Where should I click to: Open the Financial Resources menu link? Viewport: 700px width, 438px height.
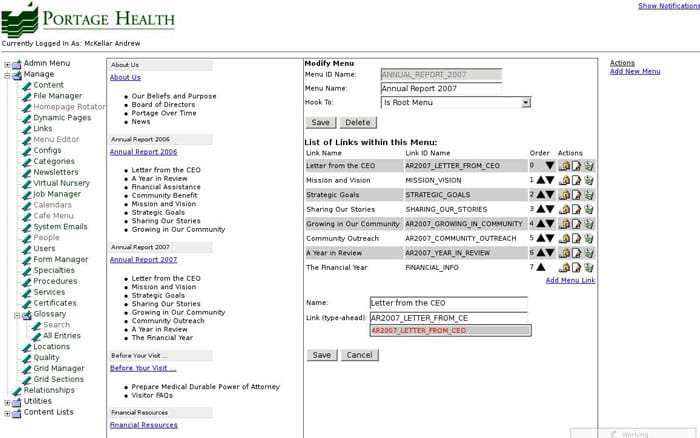click(x=143, y=425)
